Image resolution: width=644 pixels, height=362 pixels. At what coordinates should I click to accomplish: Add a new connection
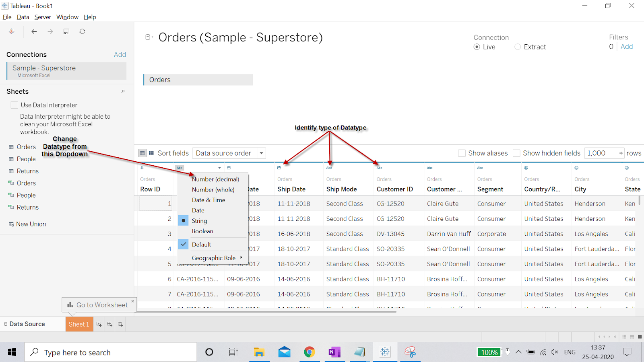click(120, 54)
